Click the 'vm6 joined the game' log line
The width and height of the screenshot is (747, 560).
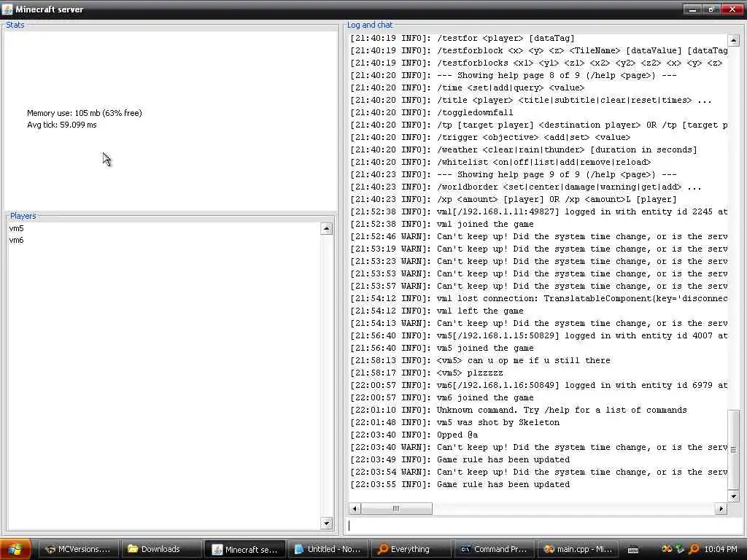click(441, 397)
